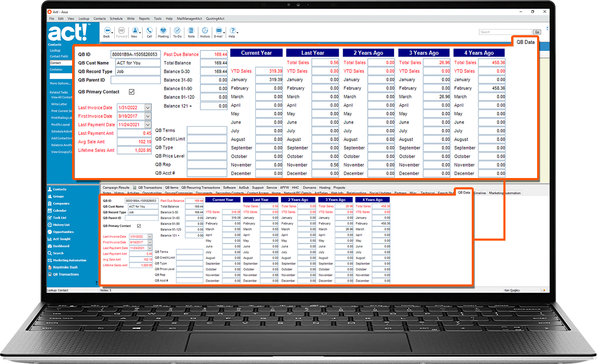The image size is (597, 364).
Task: Open the Contact Field dropdown in Lookup panel
Action: (x=61, y=63)
